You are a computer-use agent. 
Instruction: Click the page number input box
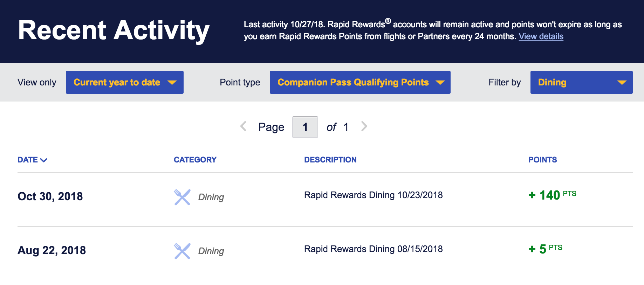pyautogui.click(x=305, y=127)
